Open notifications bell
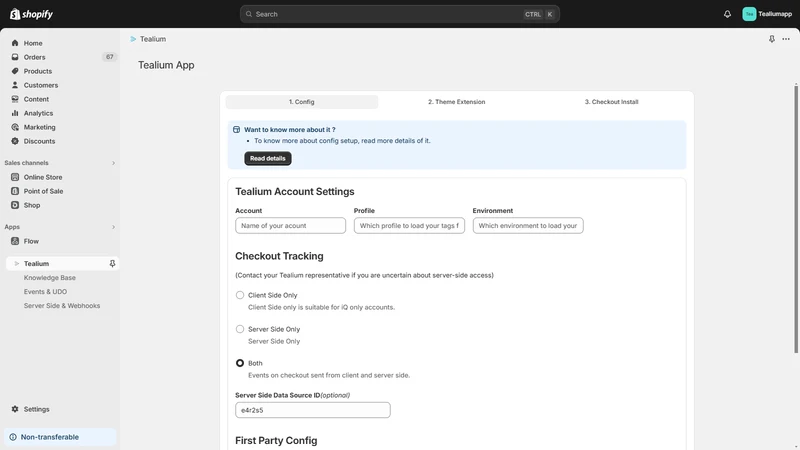Image resolution: width=800 pixels, height=450 pixels. tap(727, 14)
